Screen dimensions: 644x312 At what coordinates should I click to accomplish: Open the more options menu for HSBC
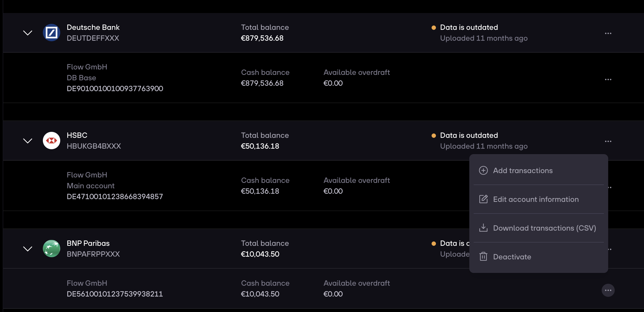[x=608, y=141]
